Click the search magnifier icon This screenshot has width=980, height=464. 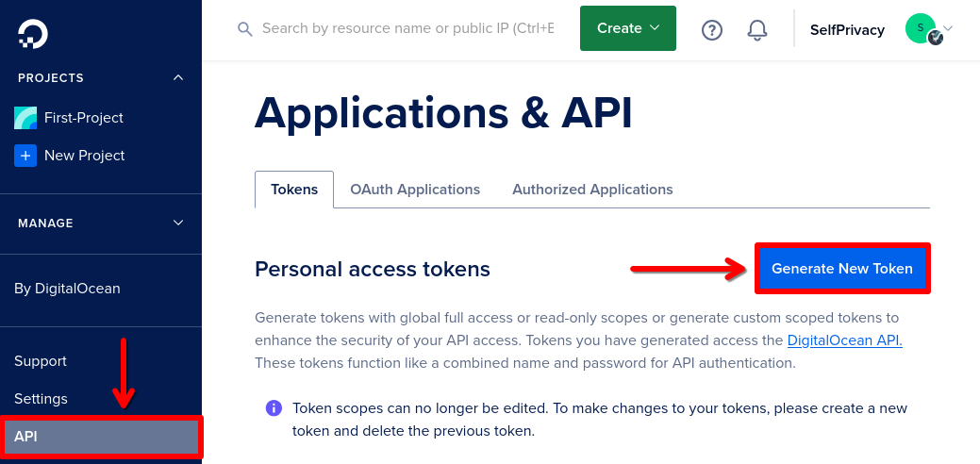coord(245,29)
